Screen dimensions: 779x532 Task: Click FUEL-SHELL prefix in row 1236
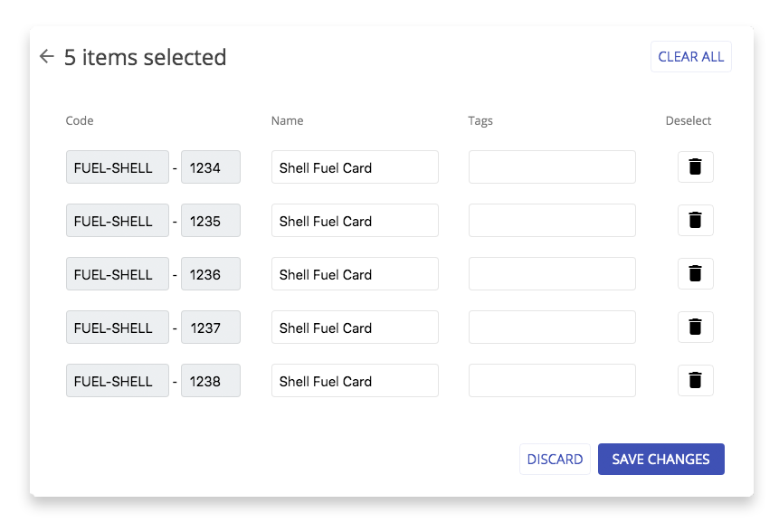pyautogui.click(x=118, y=274)
